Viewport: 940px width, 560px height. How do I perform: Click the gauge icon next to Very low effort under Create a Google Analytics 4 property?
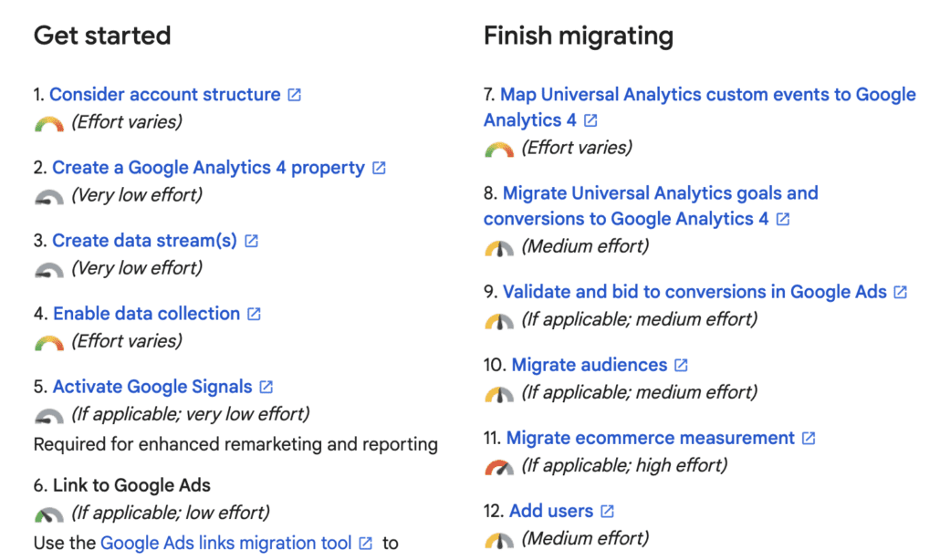(49, 197)
